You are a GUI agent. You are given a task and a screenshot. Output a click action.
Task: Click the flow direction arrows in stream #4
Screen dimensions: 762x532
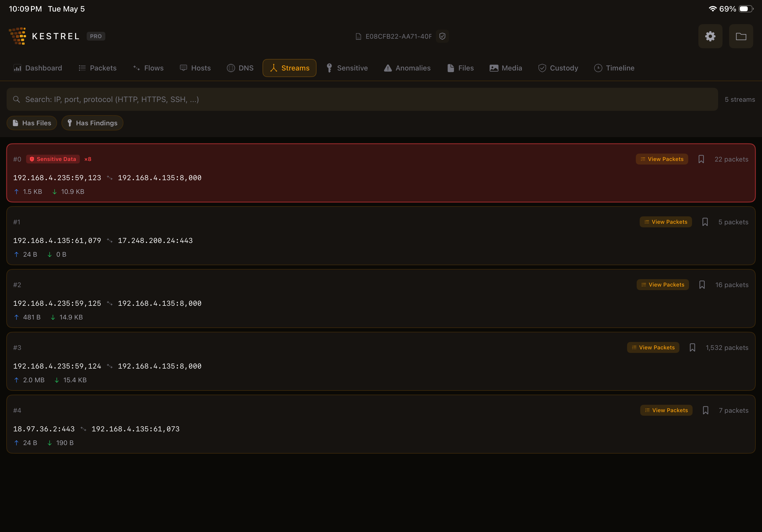[x=83, y=429]
